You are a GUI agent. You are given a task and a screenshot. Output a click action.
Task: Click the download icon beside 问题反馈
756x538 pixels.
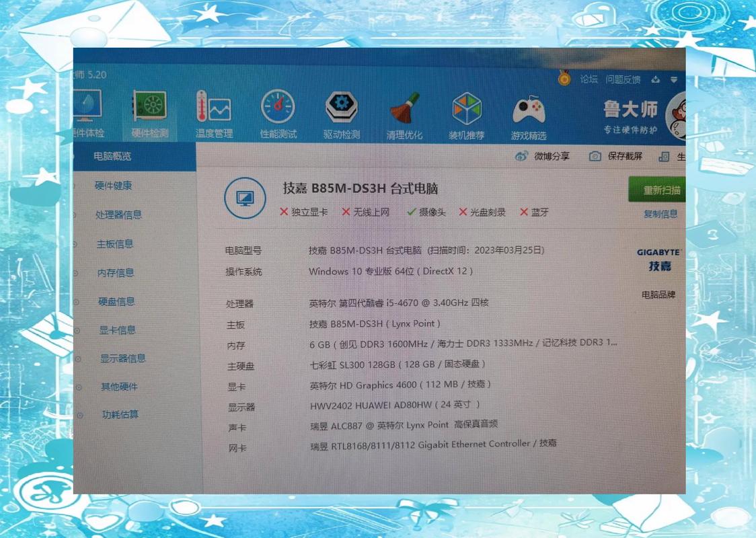click(x=656, y=79)
